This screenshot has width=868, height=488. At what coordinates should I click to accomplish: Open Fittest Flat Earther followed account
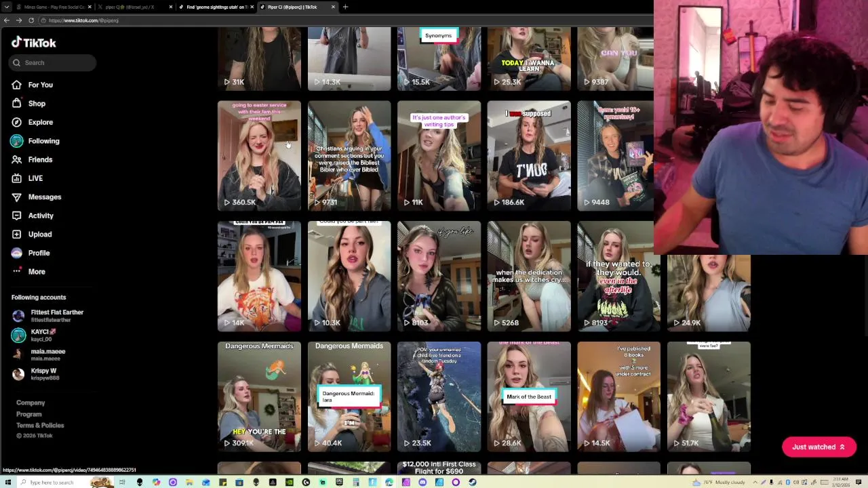[47, 316]
